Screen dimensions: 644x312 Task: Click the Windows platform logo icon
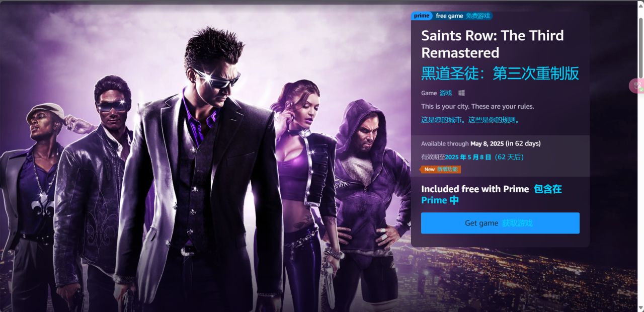pos(461,93)
